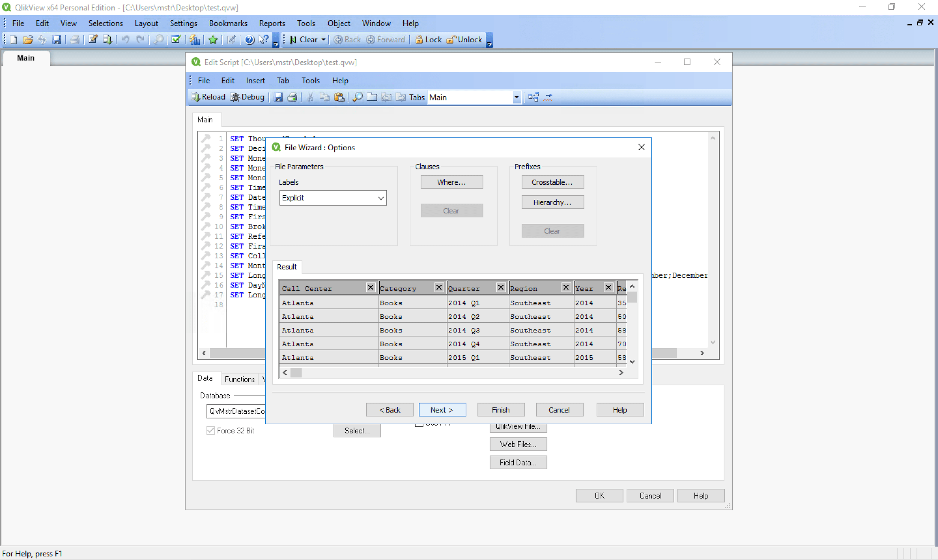This screenshot has height=560, width=938.
Task: Click the Paste icon in script toolbar
Action: pos(339,97)
